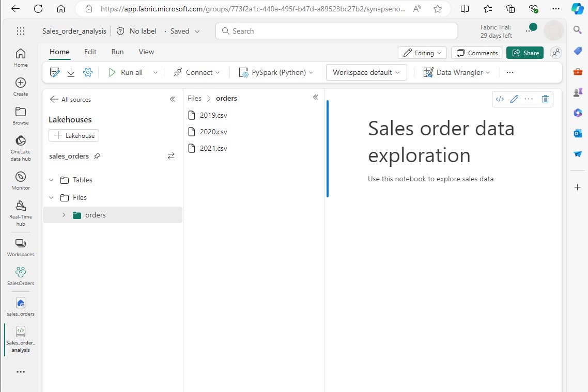Add this page to favorites
Viewport: 588px width, 392px height.
pyautogui.click(x=437, y=9)
